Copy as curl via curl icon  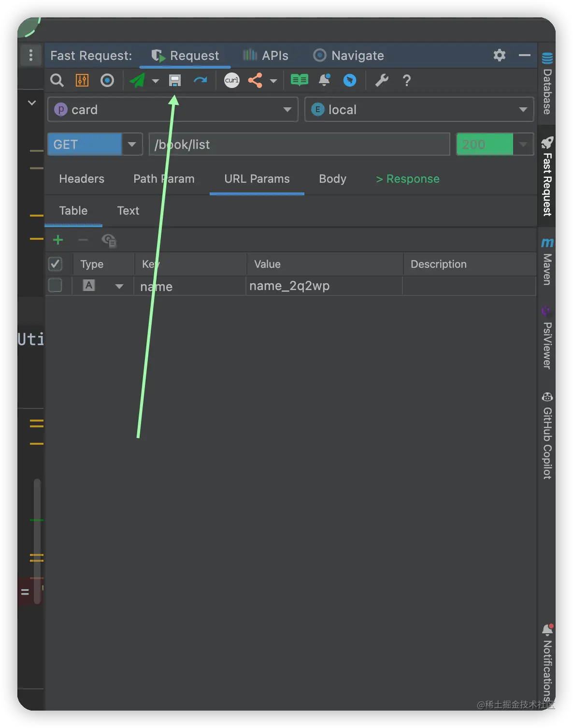(x=232, y=80)
